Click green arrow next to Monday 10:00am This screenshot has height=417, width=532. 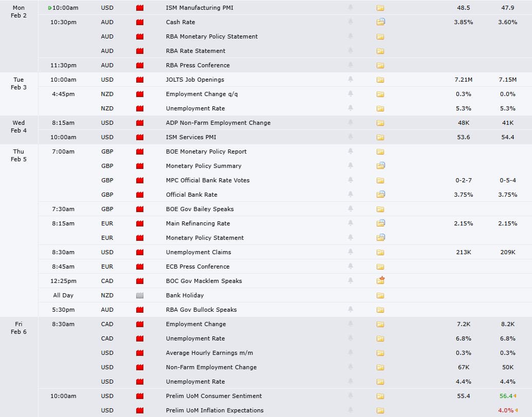[50, 8]
